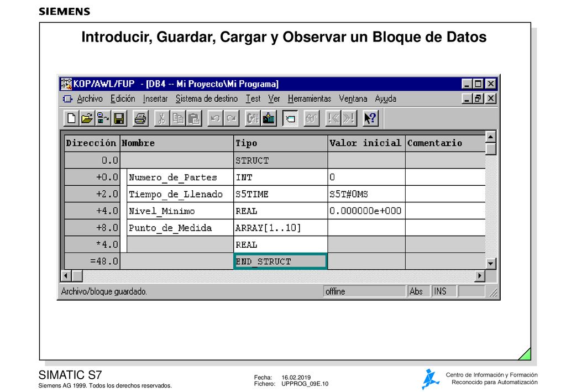Click the offline status bar field

(365, 291)
